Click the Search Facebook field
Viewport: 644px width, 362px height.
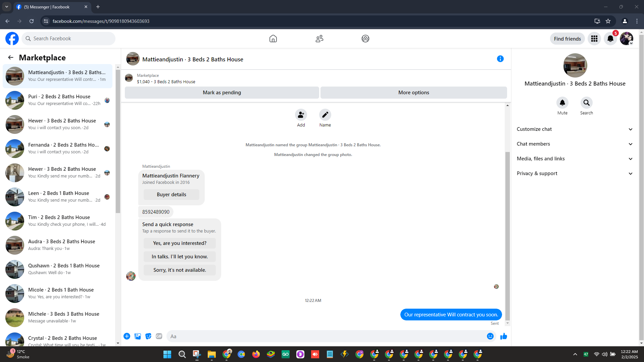pyautogui.click(x=69, y=39)
